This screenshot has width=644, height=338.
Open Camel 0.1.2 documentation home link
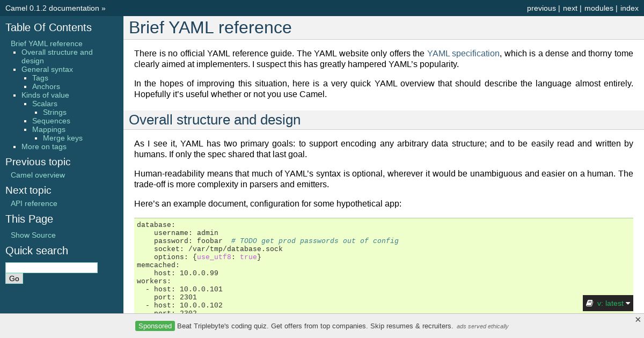pos(52,8)
